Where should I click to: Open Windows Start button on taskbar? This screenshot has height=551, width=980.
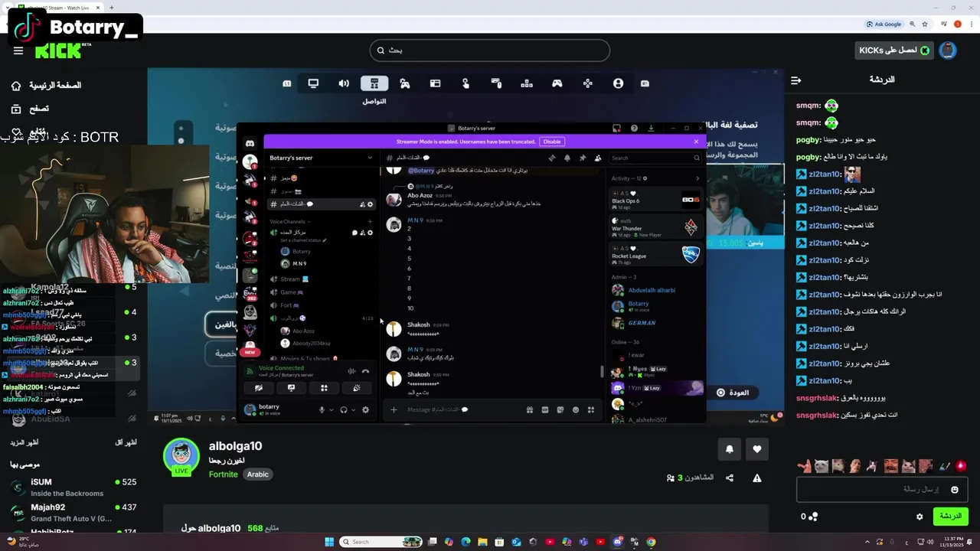tap(329, 542)
